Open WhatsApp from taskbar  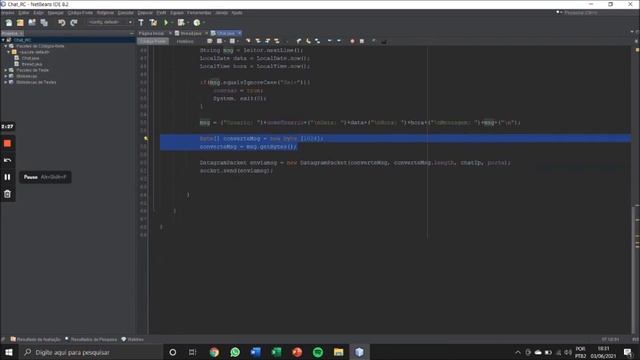235,352
